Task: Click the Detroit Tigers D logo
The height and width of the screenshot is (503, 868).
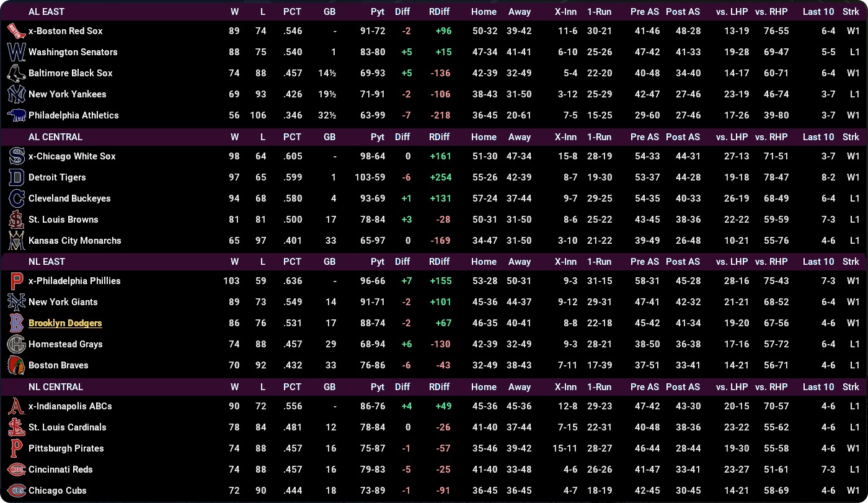Action: tap(16, 177)
